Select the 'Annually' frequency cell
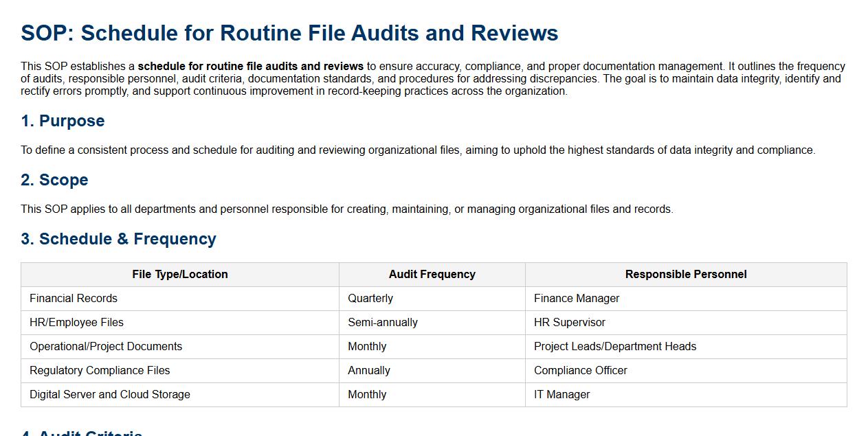The width and height of the screenshot is (868, 436). [x=369, y=370]
